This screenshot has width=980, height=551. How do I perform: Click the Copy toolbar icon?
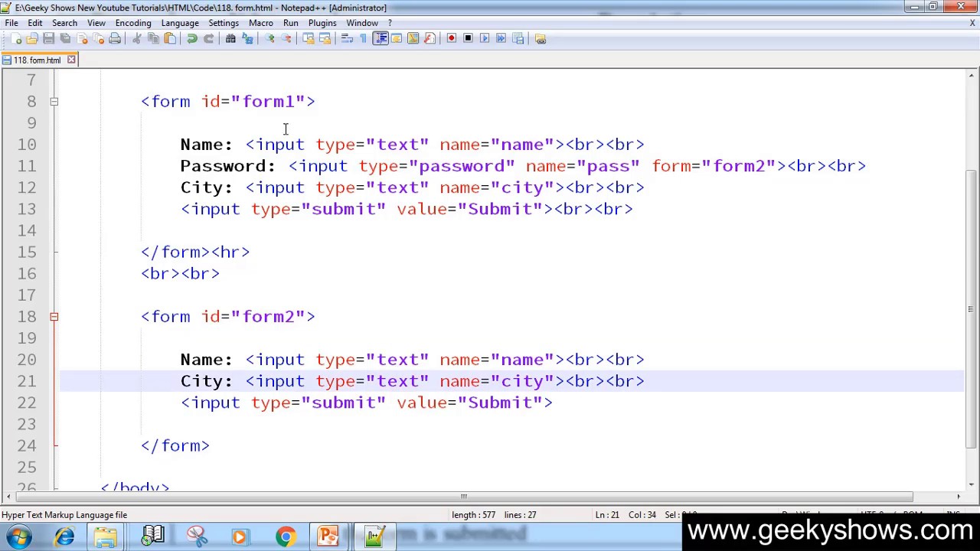pyautogui.click(x=153, y=38)
